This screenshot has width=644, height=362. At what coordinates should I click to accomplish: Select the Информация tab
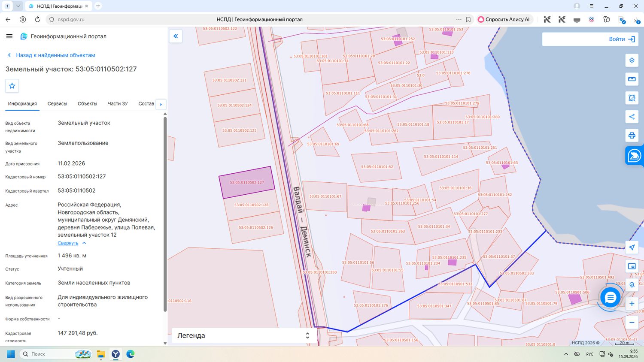point(22,104)
